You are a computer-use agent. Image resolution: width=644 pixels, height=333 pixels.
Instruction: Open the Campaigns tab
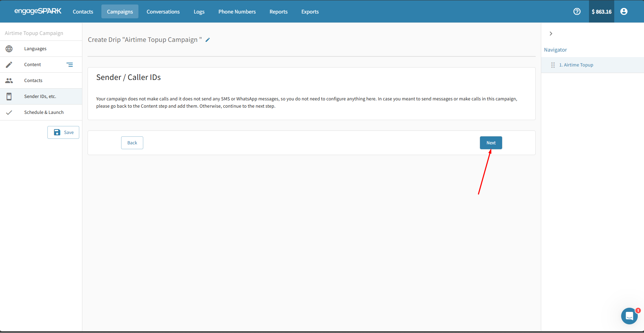click(x=120, y=11)
